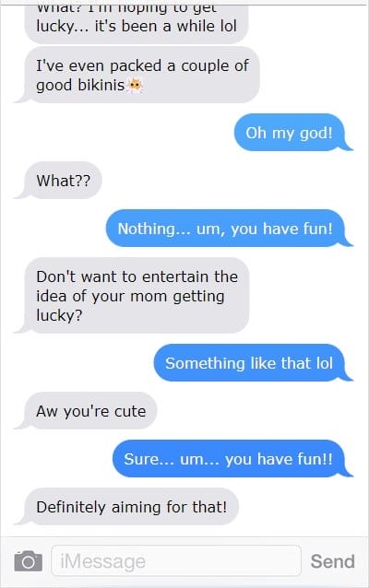This screenshot has height=588, width=369.
Task: Tap the camera icon
Action: click(29, 561)
